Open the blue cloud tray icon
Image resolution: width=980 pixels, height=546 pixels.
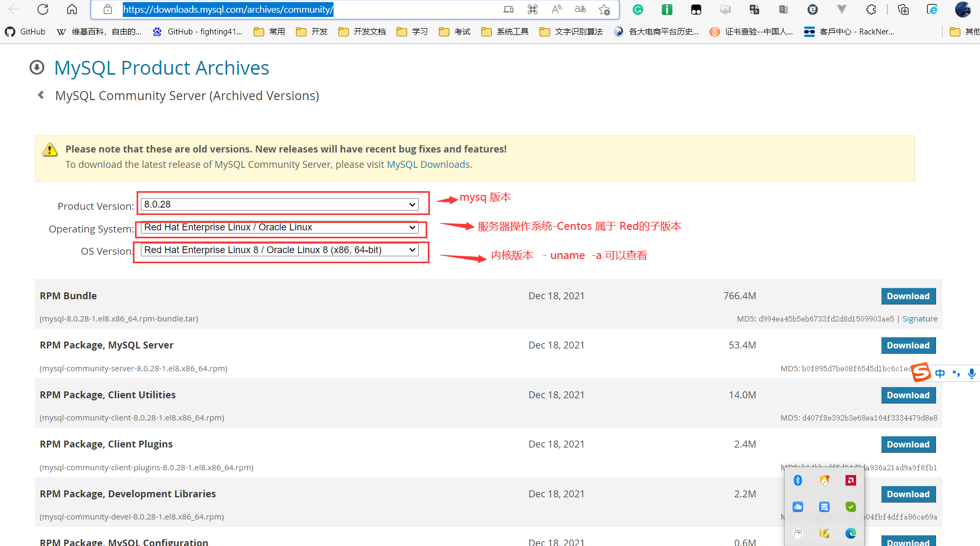click(798, 507)
